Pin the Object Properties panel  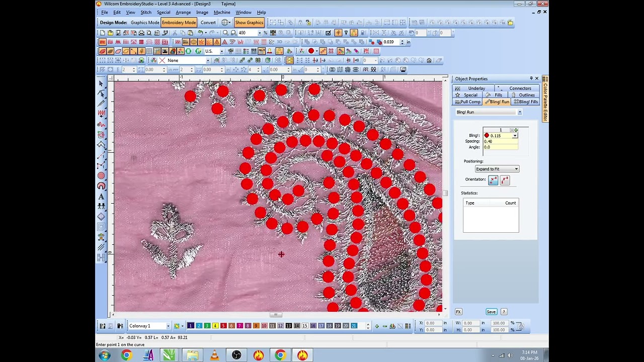click(531, 79)
